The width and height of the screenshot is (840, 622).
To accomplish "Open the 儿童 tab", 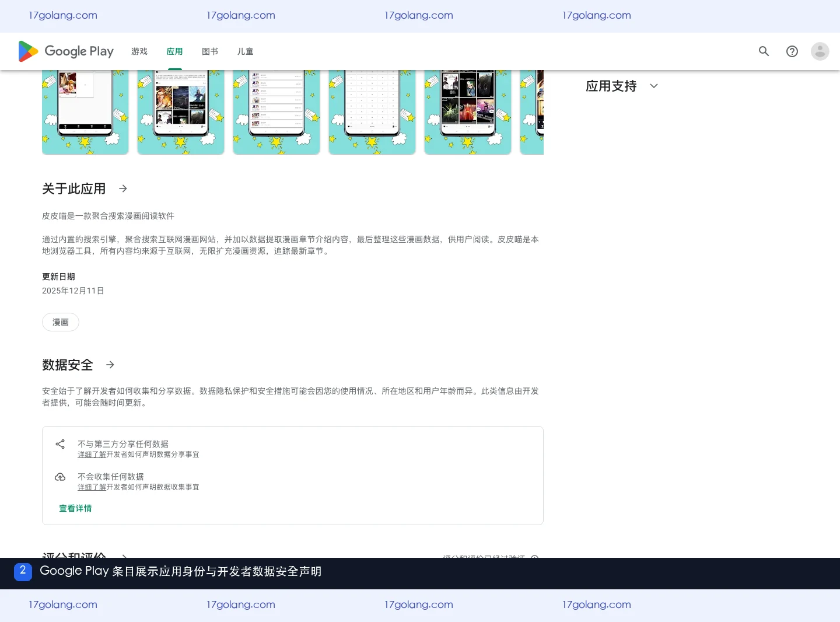I will click(x=245, y=51).
